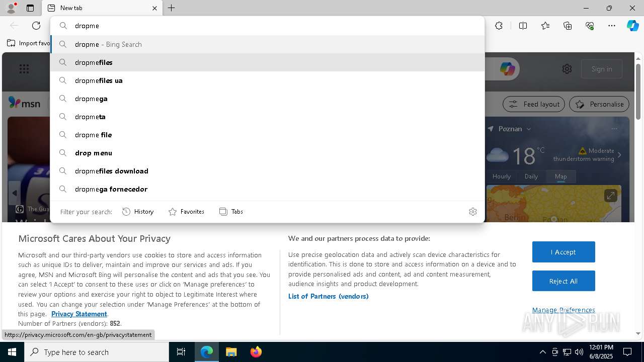Open Task View on the taskbar
This screenshot has width=644, height=362.
tap(181, 352)
